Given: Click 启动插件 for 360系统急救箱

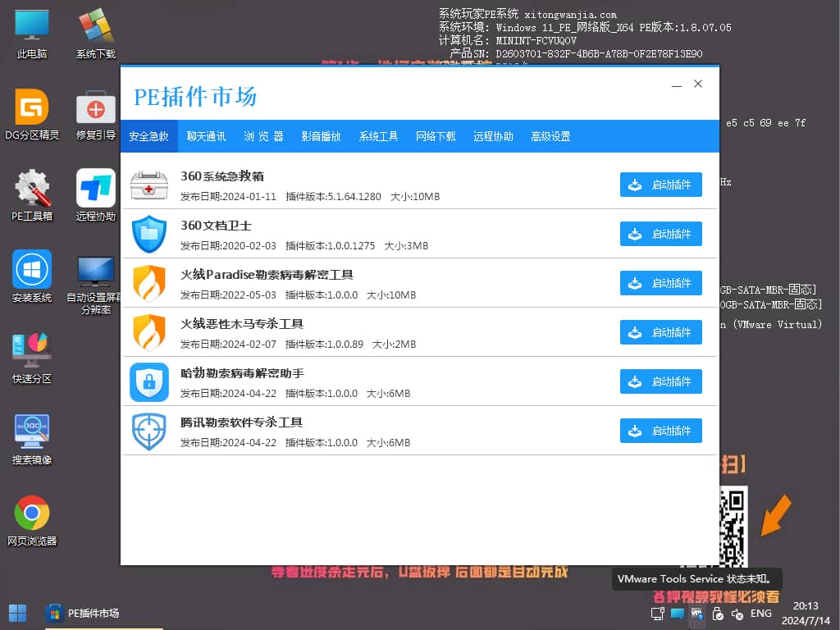Looking at the screenshot, I should coord(660,185).
